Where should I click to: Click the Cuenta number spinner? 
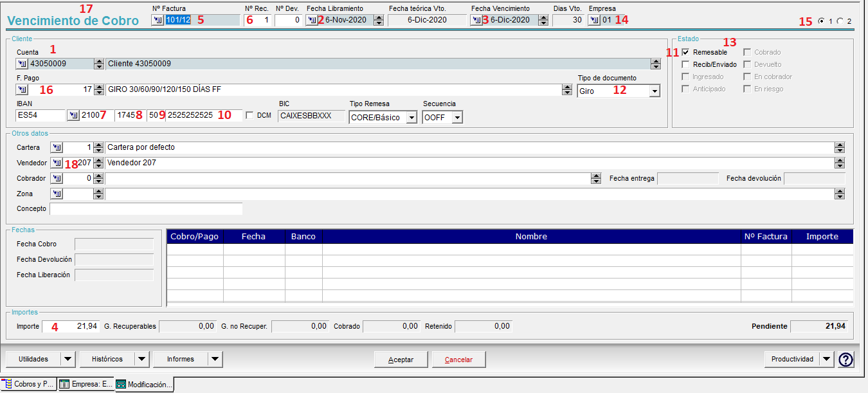98,64
